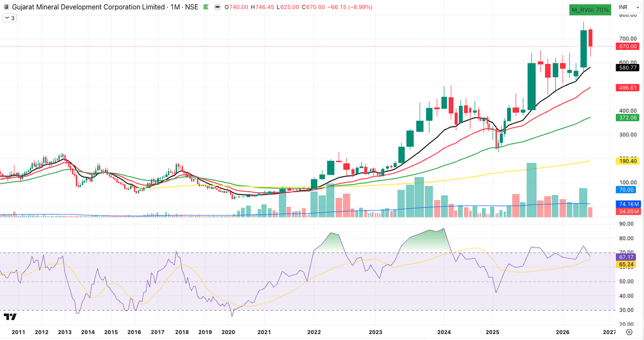644x340 pixels.
Task: Click the green moving average label 372.06
Action: point(628,117)
